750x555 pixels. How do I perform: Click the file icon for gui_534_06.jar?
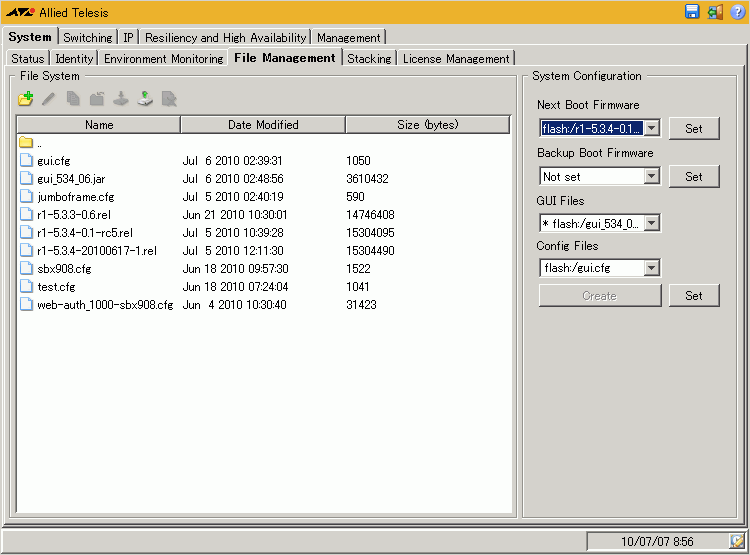coord(26,178)
